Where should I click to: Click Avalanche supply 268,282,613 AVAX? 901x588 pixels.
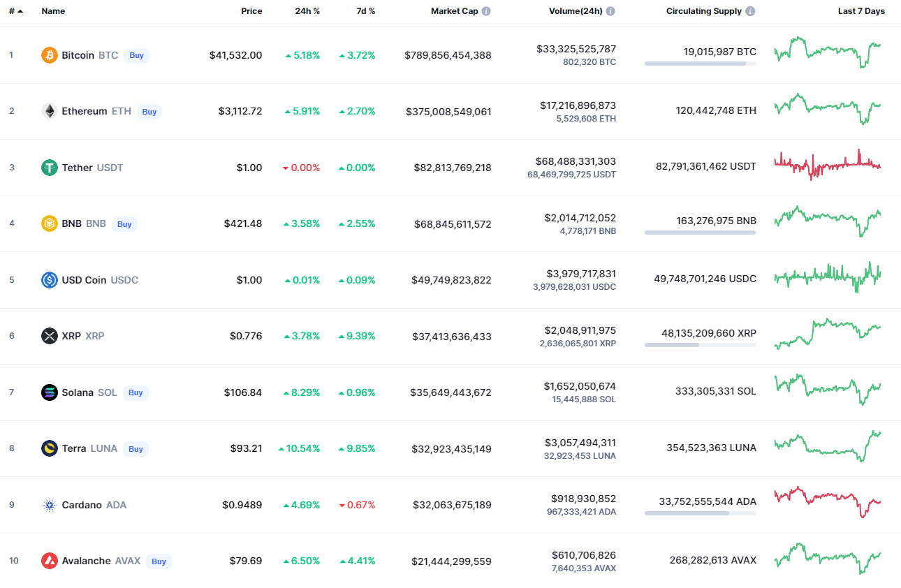[712, 560]
